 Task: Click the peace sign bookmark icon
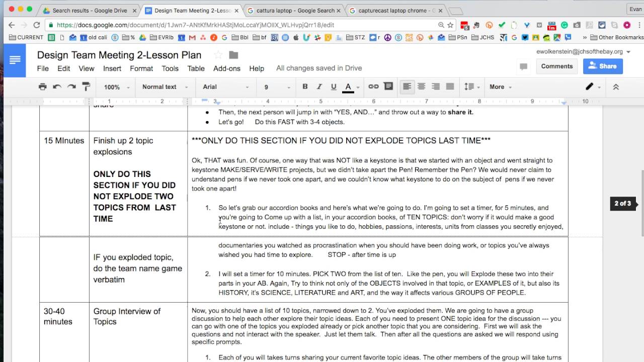tap(388, 37)
